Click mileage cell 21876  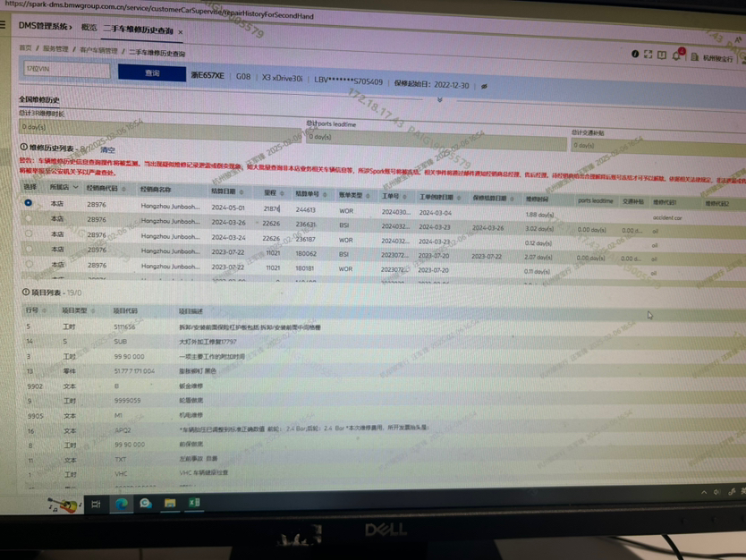[272, 208]
